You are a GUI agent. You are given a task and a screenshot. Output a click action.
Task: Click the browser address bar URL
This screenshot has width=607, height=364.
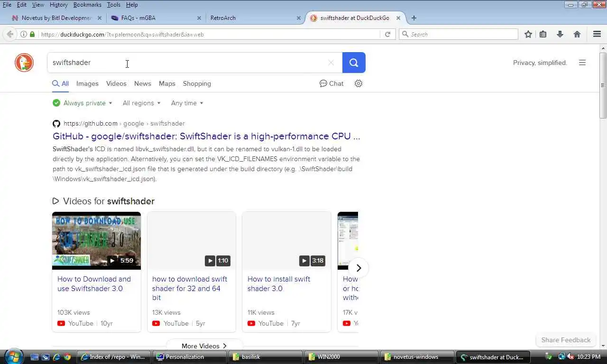point(209,34)
